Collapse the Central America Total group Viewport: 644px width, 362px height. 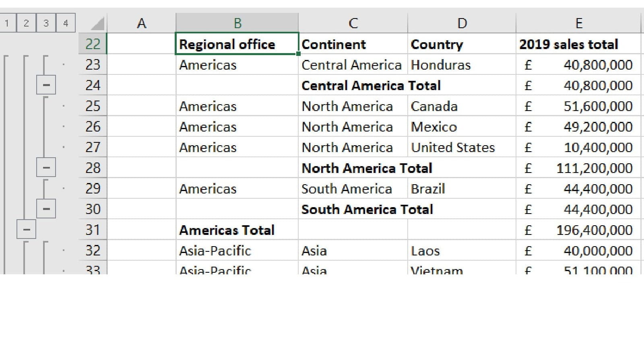pos(46,85)
